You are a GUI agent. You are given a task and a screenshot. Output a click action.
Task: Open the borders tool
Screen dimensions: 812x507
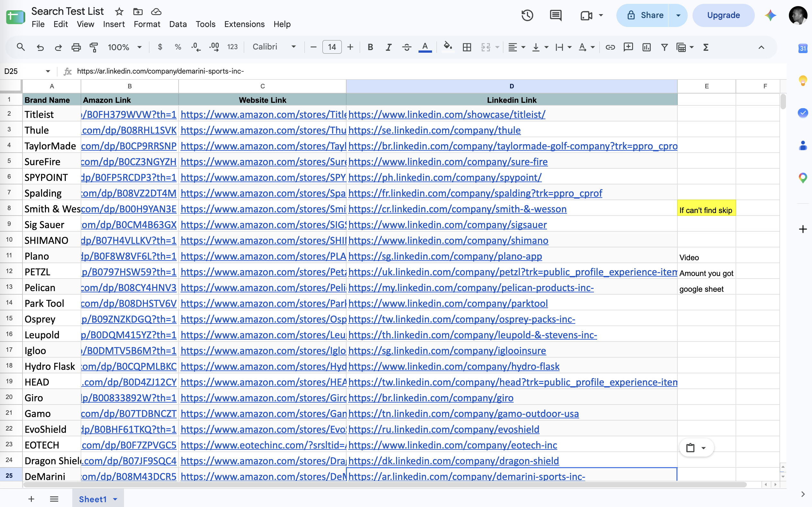pos(467,47)
